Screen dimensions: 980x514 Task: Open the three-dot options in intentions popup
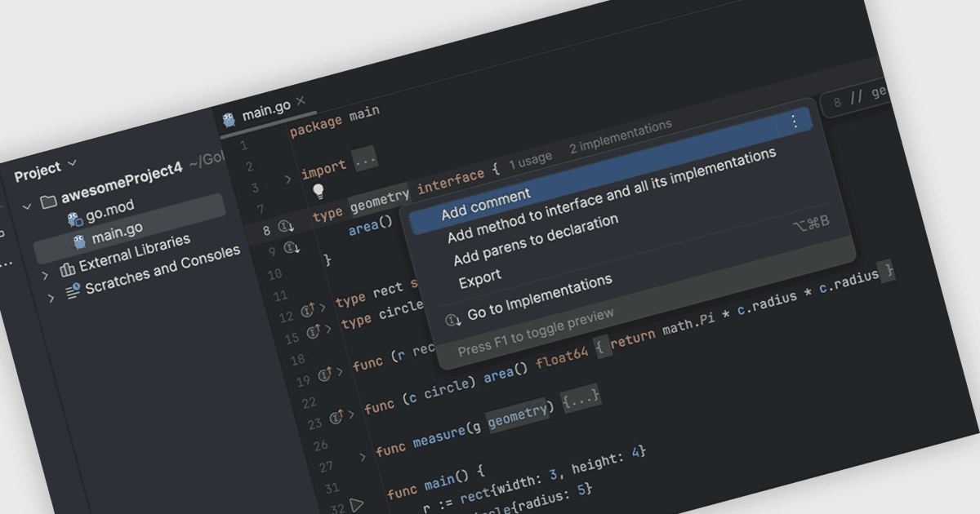(794, 121)
